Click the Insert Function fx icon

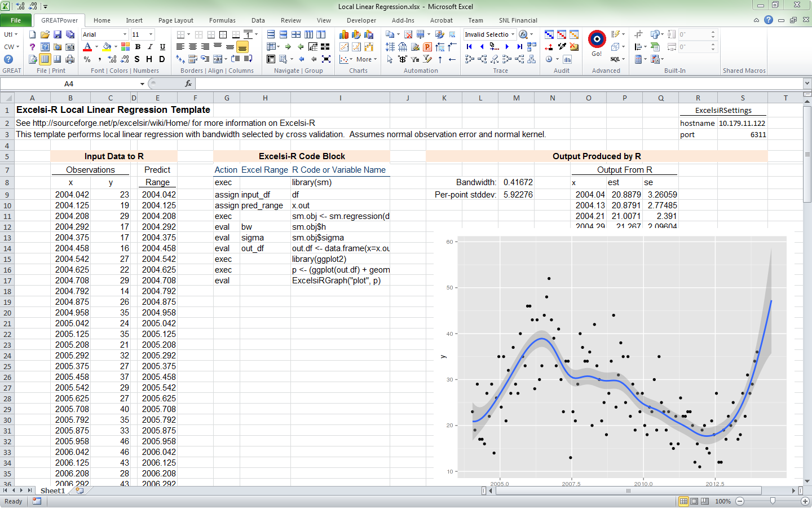[188, 84]
